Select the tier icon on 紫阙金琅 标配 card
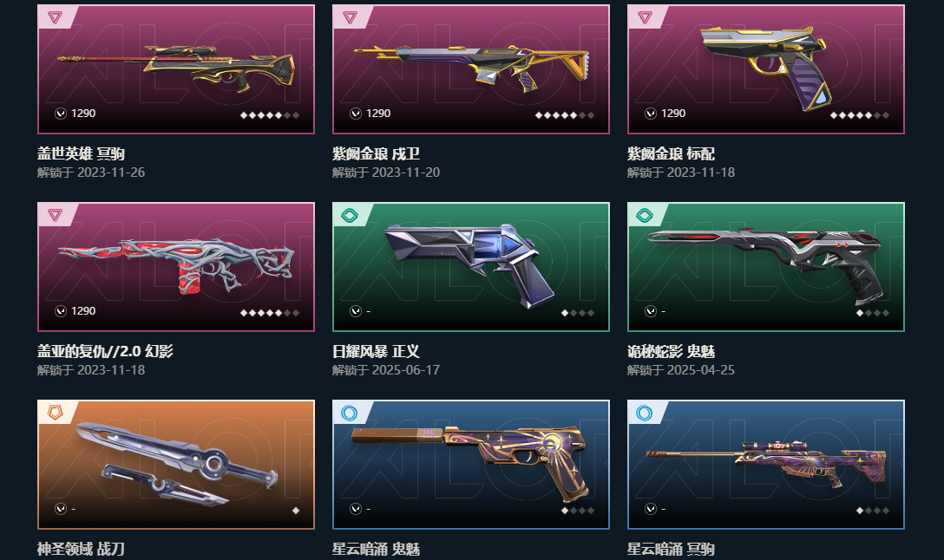 click(x=645, y=17)
